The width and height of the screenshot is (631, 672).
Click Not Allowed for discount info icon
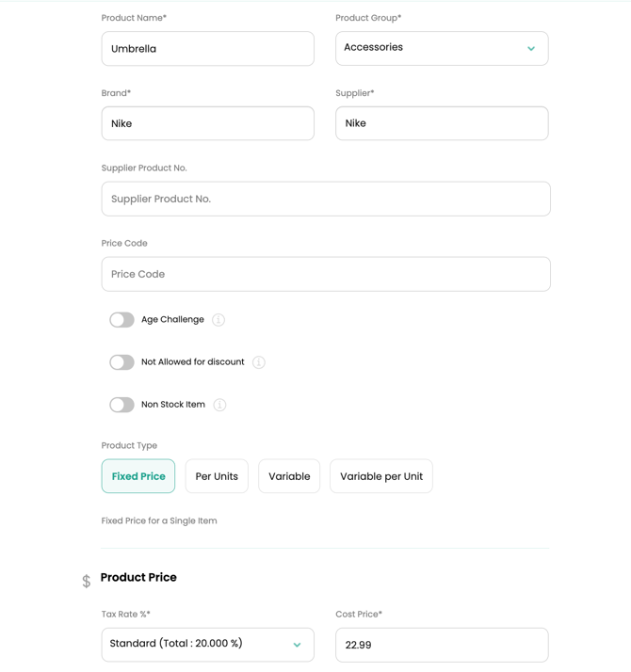point(259,362)
